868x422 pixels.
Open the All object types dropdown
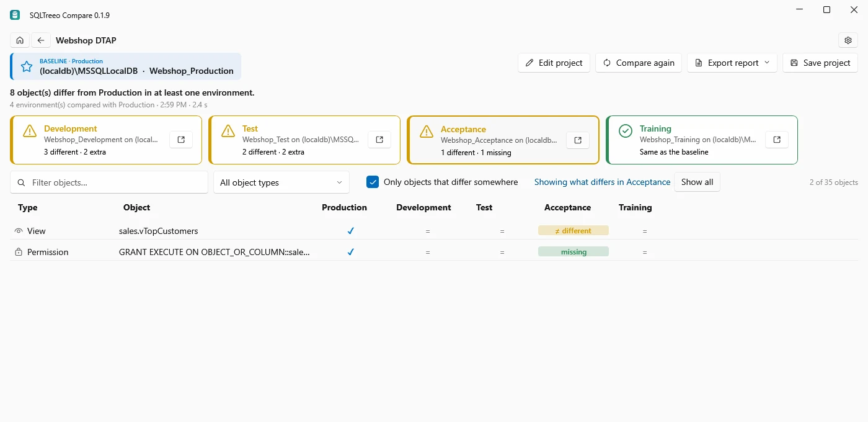(x=281, y=182)
